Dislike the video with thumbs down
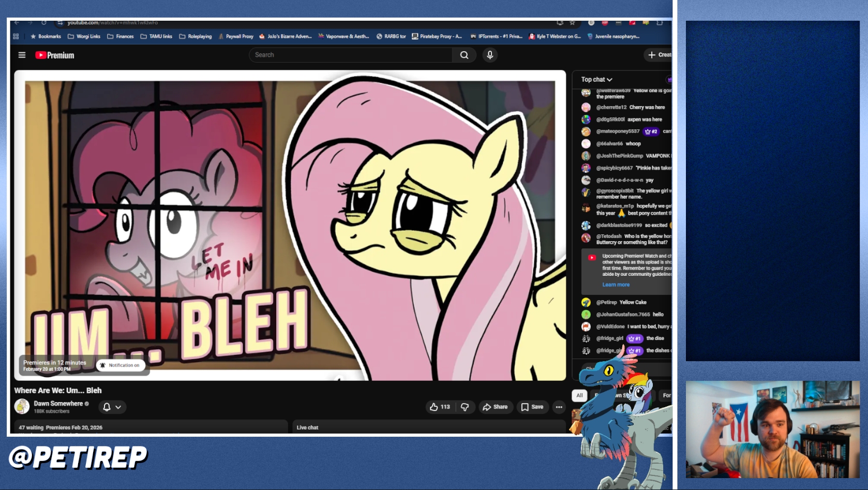The width and height of the screenshot is (868, 490). [x=465, y=407]
